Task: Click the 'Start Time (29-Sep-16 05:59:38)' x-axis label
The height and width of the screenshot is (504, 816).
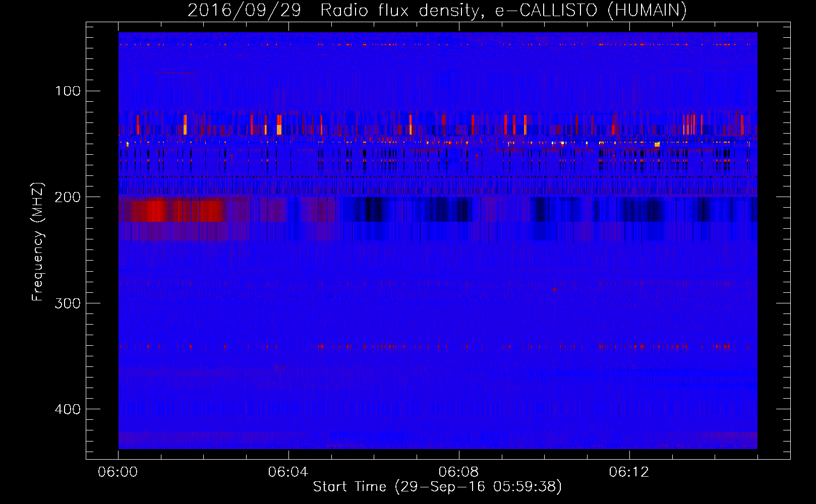Action: [x=437, y=487]
